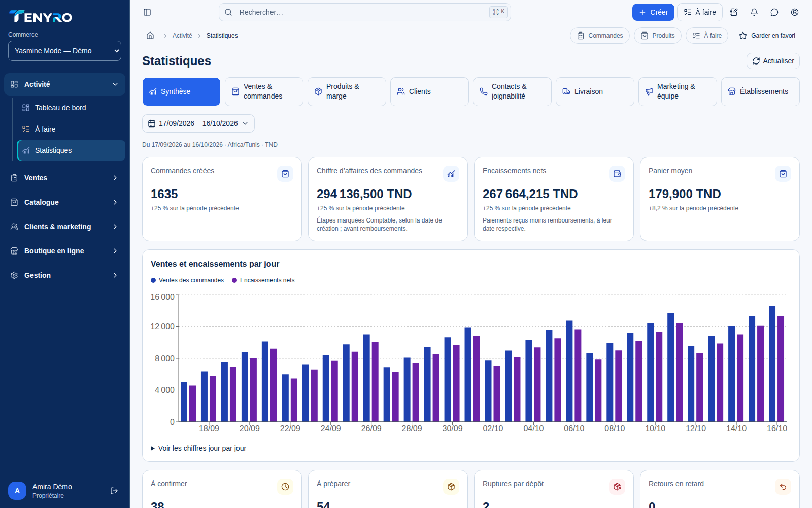Screen dimensions: 812x508
Task: Click the Créer button
Action: coord(653,12)
